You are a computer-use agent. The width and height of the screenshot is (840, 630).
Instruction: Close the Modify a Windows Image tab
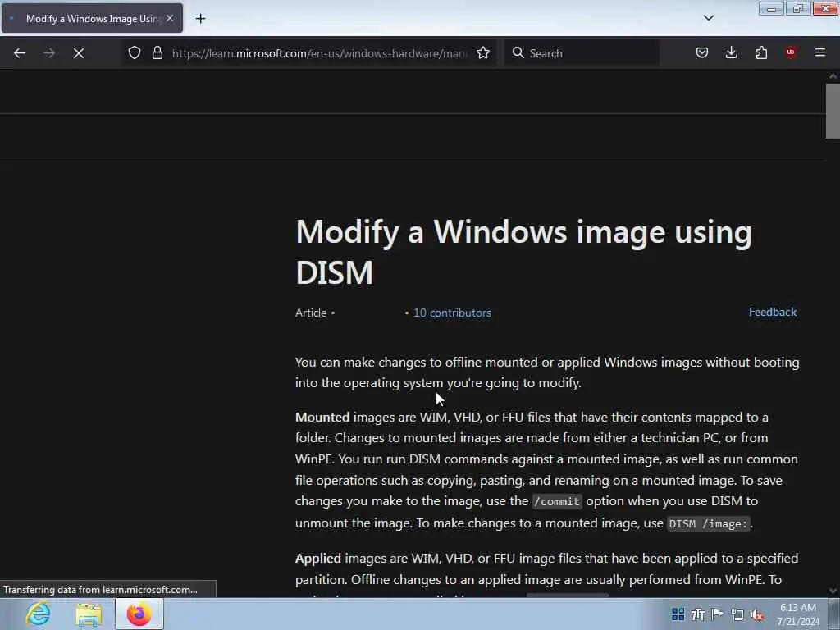point(170,18)
